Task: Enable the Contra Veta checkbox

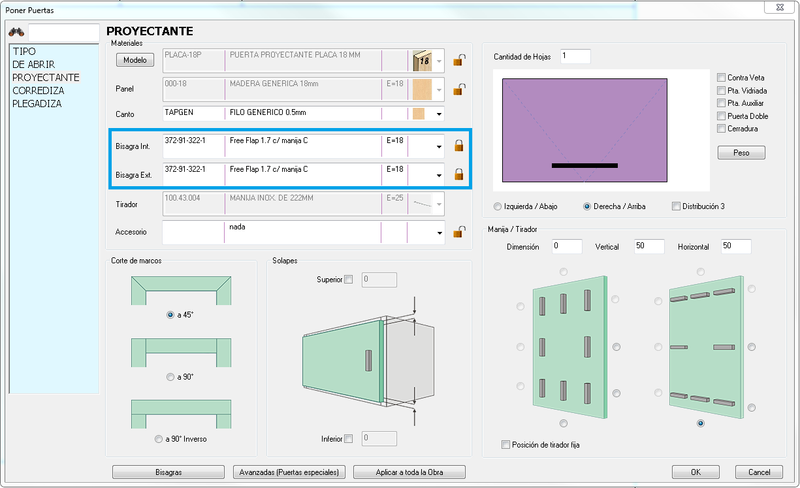Action: click(x=721, y=78)
